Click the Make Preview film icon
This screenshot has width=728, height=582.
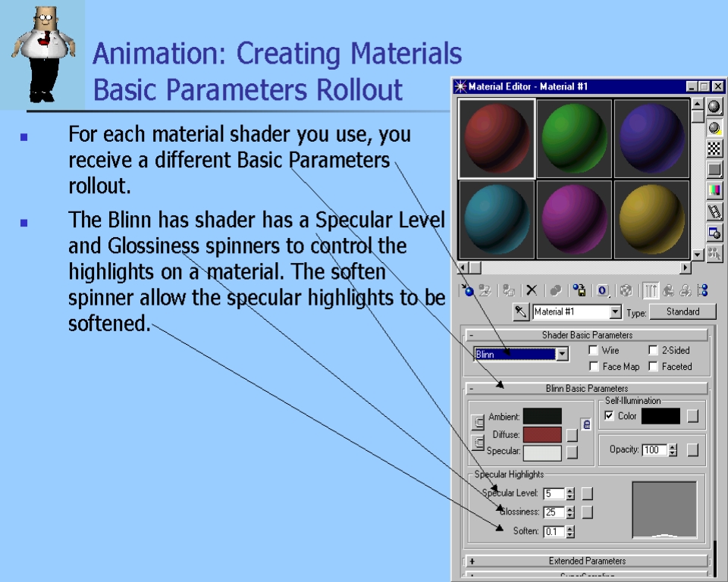click(x=714, y=211)
